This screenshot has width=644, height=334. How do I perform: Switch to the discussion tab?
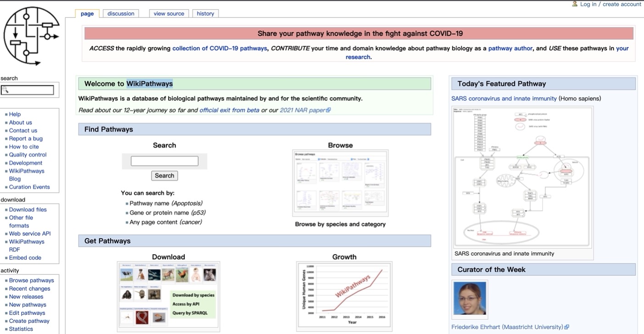121,14
